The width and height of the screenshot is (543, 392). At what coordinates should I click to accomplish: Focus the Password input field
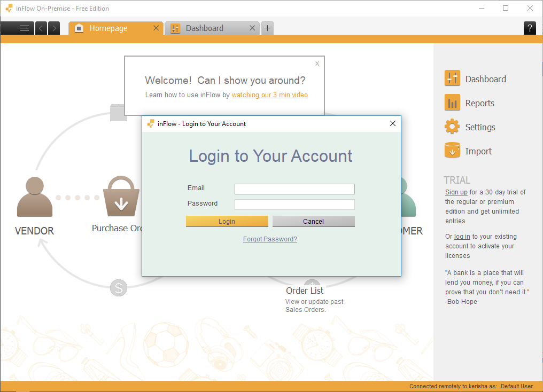pyautogui.click(x=294, y=205)
